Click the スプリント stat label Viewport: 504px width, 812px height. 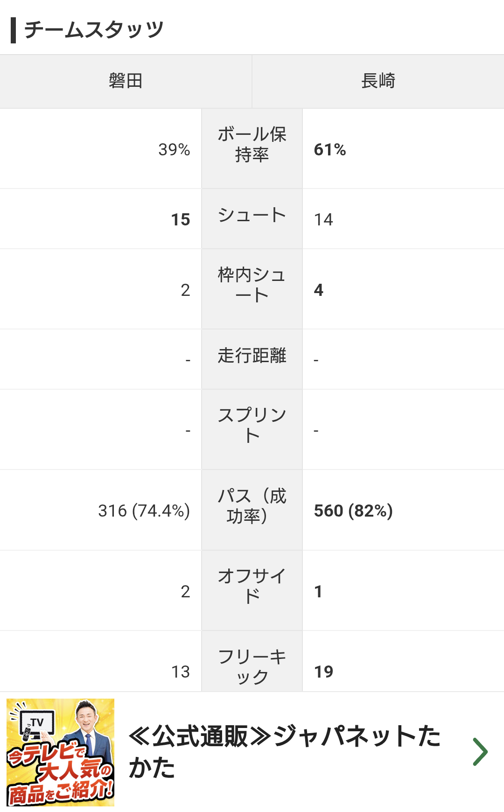pyautogui.click(x=252, y=425)
